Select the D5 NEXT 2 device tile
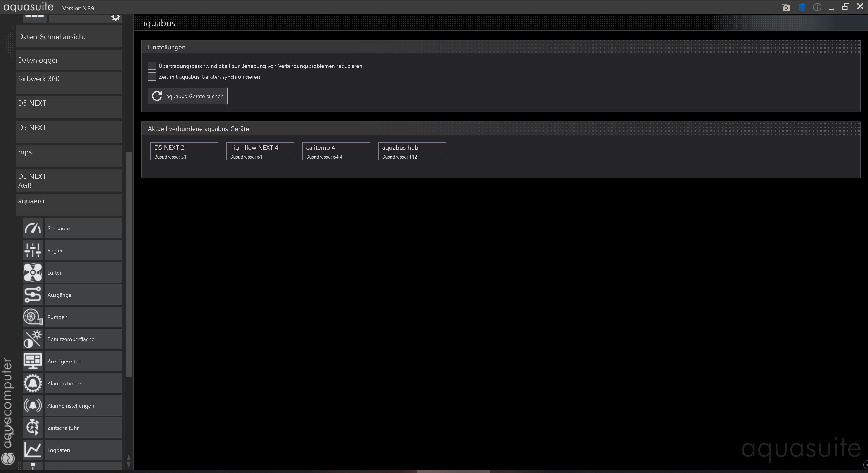The width and height of the screenshot is (868, 473). click(184, 151)
